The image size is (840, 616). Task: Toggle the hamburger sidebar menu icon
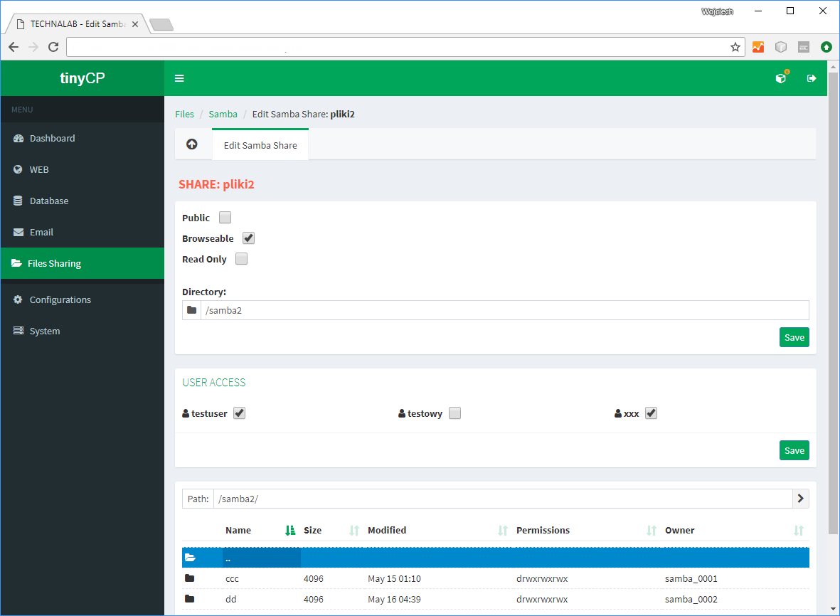click(179, 78)
